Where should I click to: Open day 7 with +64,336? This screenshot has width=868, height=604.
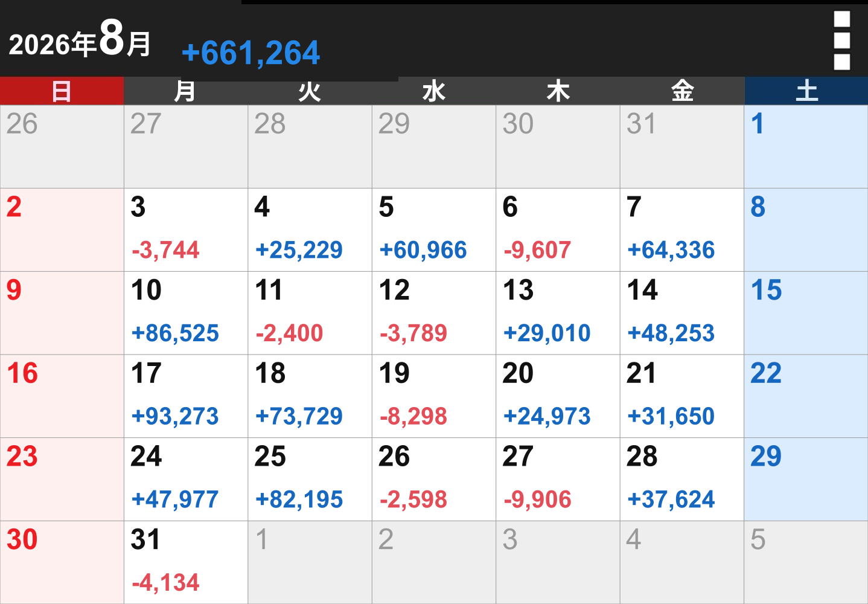pyautogui.click(x=682, y=230)
